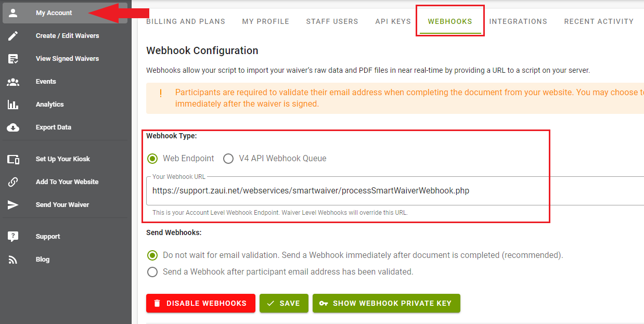Open the View Signed Waivers icon
This screenshot has height=324, width=644.
point(13,59)
